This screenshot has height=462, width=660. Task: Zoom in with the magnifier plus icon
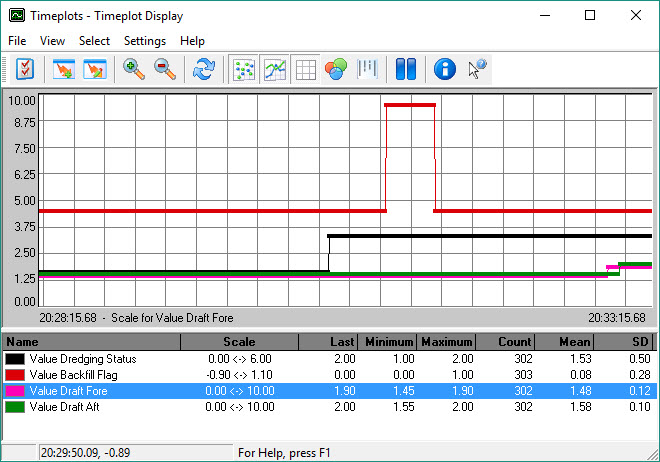pos(134,69)
